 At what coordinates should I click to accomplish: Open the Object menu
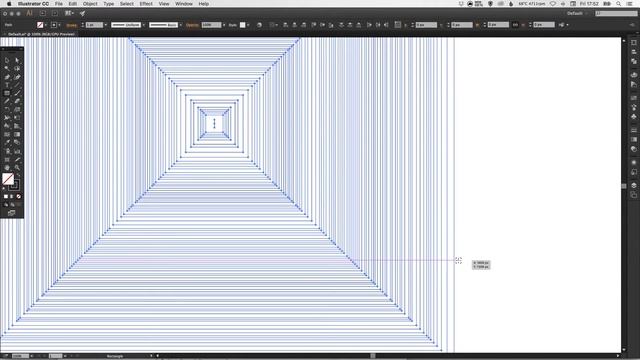(90, 4)
